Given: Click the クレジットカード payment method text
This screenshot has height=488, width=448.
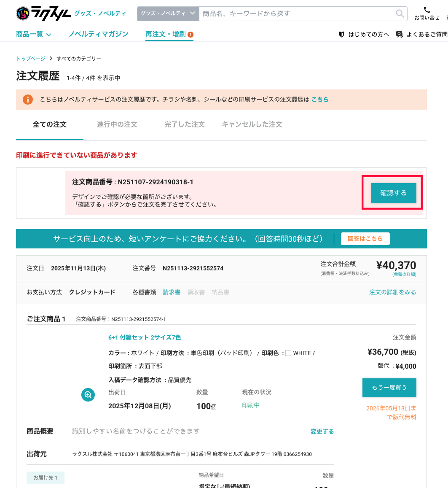Looking at the screenshot, I should click(x=92, y=292).
